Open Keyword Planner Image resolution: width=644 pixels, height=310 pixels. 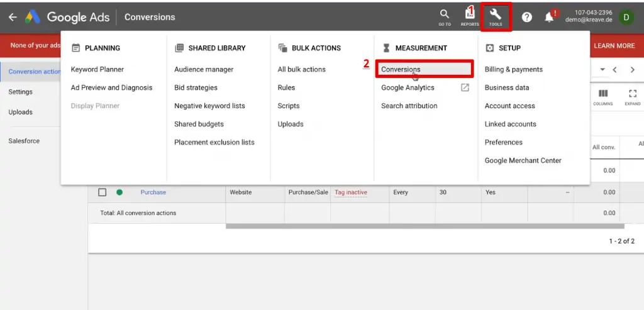coord(97,69)
